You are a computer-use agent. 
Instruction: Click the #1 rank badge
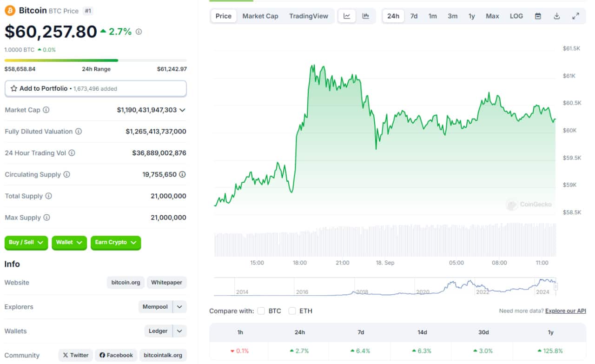(x=87, y=11)
